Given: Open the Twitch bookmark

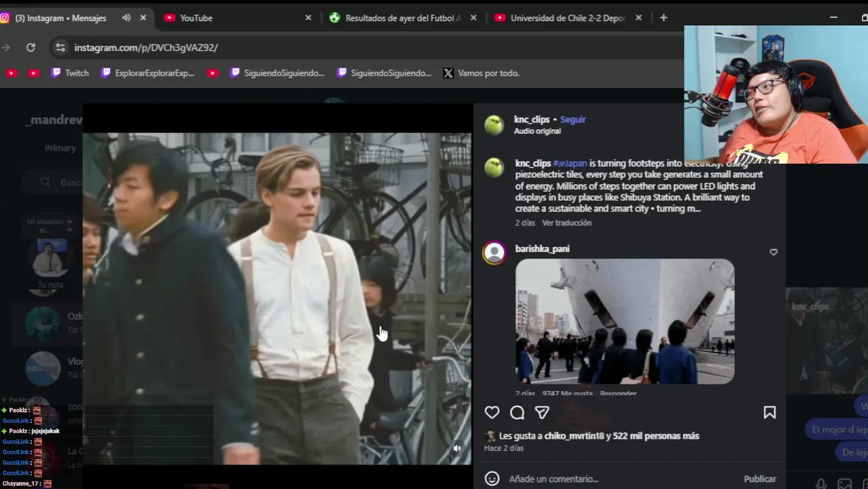Looking at the screenshot, I should 70,73.
